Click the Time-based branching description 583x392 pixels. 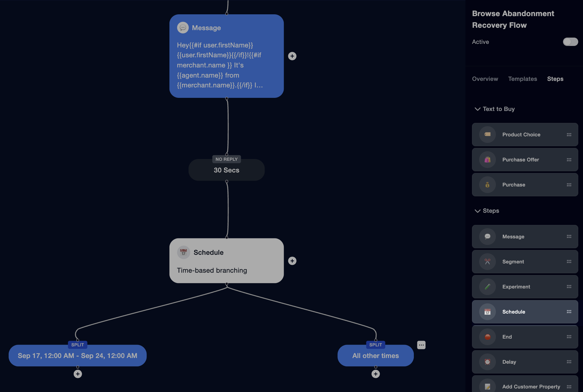coord(212,270)
